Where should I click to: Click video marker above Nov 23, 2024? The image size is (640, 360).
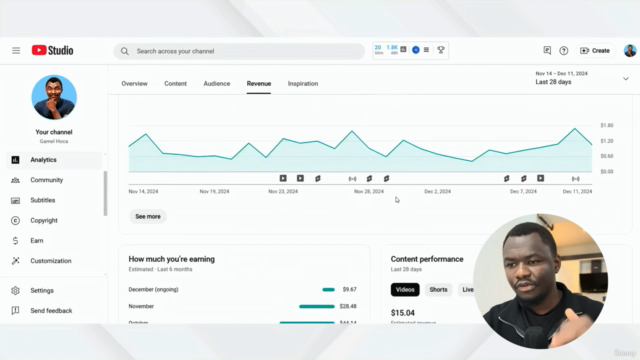tap(283, 178)
